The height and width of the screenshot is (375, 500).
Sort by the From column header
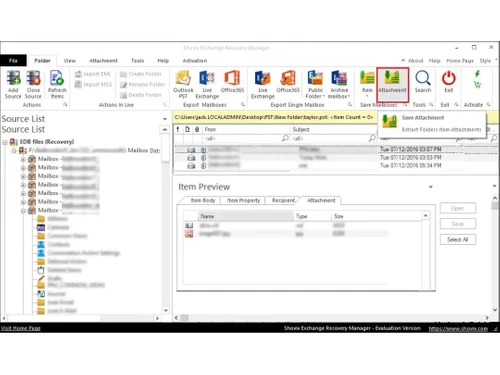246,129
